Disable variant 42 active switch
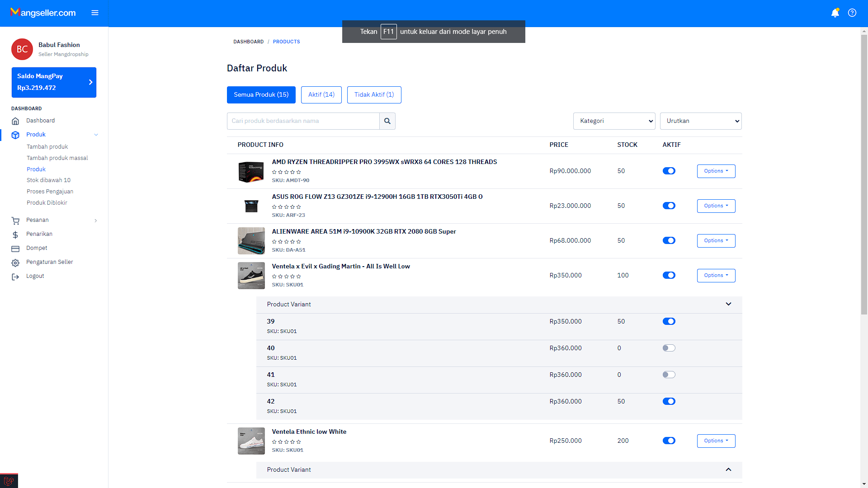 (669, 401)
